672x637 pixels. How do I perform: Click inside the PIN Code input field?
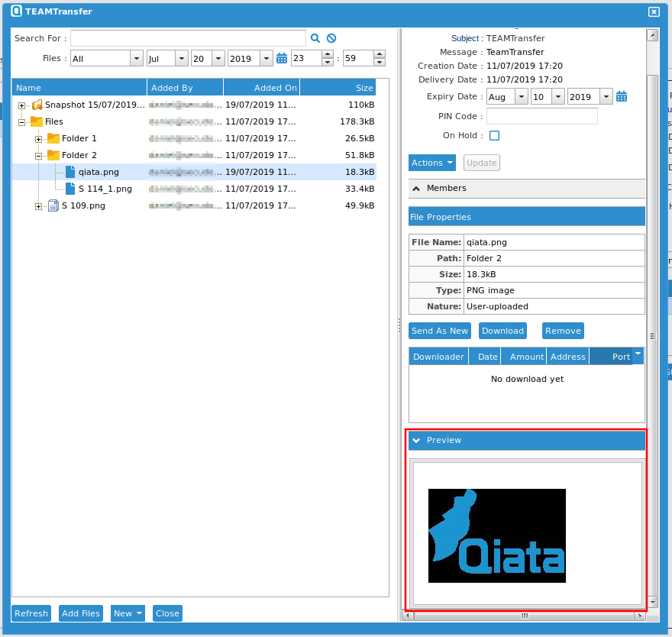pyautogui.click(x=541, y=116)
